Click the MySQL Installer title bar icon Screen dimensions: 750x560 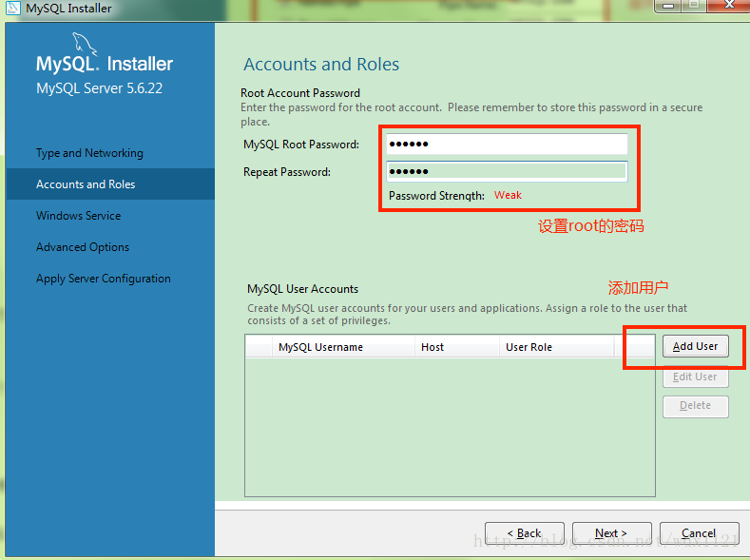tap(12, 8)
